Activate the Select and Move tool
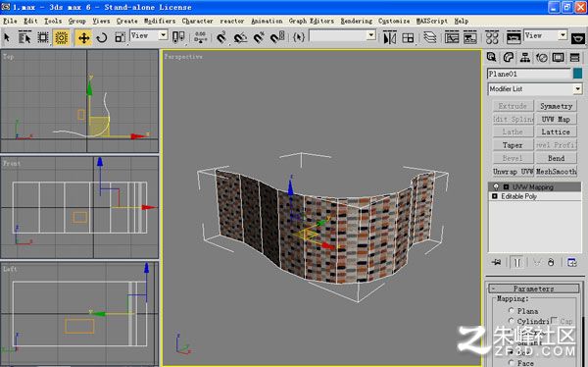Screen dimensions: 588x367 pyautogui.click(x=83, y=37)
